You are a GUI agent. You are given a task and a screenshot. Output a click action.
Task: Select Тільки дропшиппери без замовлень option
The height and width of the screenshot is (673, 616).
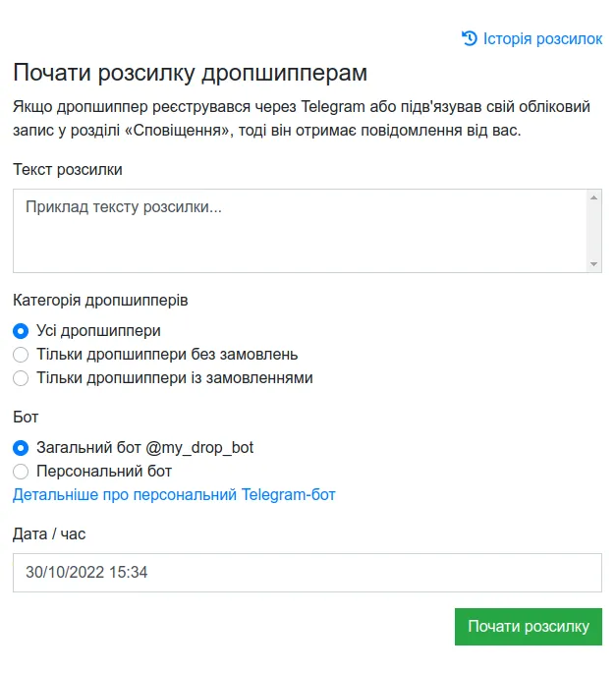coord(21,355)
